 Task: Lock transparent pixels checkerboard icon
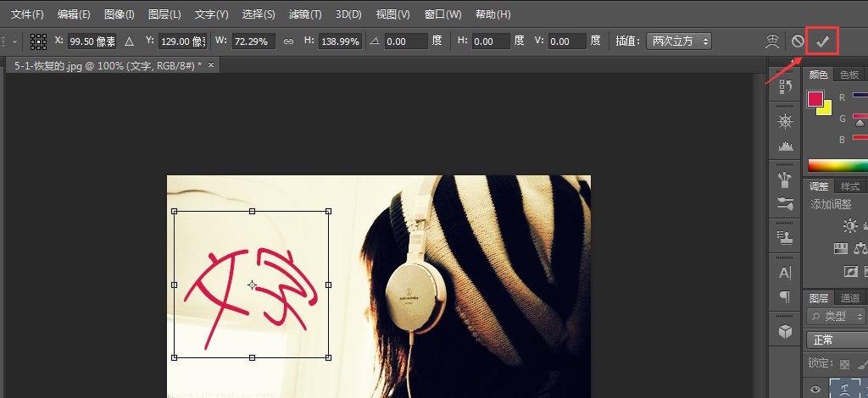[x=844, y=364]
